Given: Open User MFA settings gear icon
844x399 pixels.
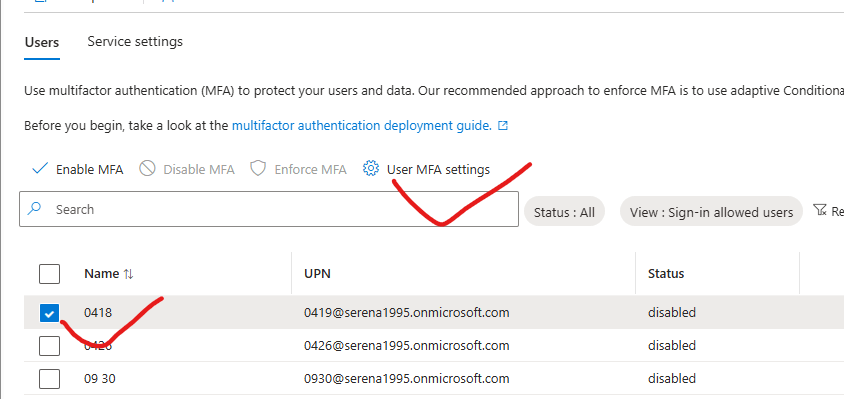Looking at the screenshot, I should point(370,169).
